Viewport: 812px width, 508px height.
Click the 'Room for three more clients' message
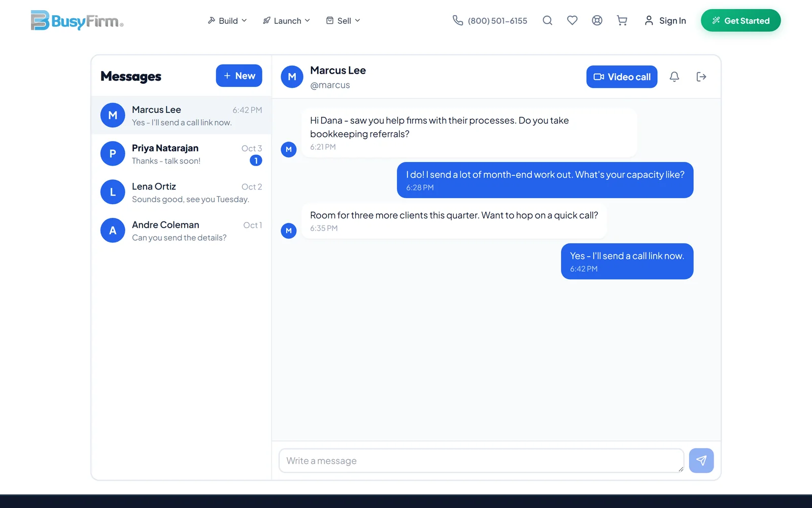coord(454,220)
